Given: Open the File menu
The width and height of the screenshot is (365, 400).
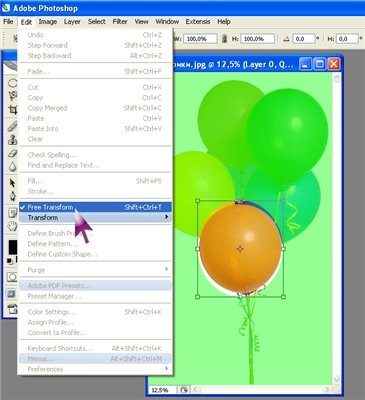Looking at the screenshot, I should 8,22.
